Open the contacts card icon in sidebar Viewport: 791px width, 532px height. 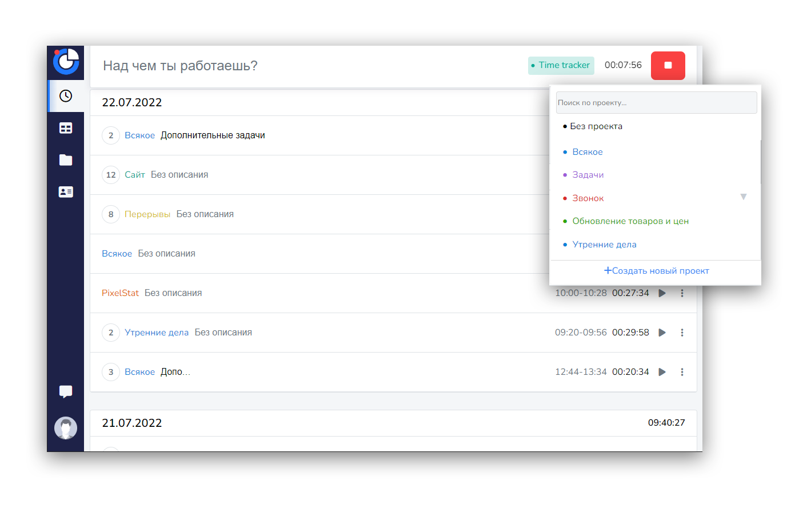[x=66, y=192]
